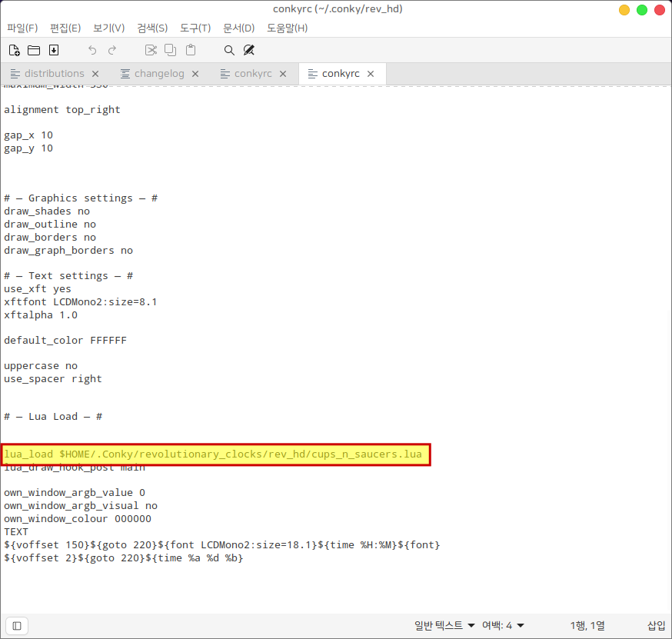This screenshot has width=672, height=639.
Task: Create a new document from the toolbar
Action: 14,50
